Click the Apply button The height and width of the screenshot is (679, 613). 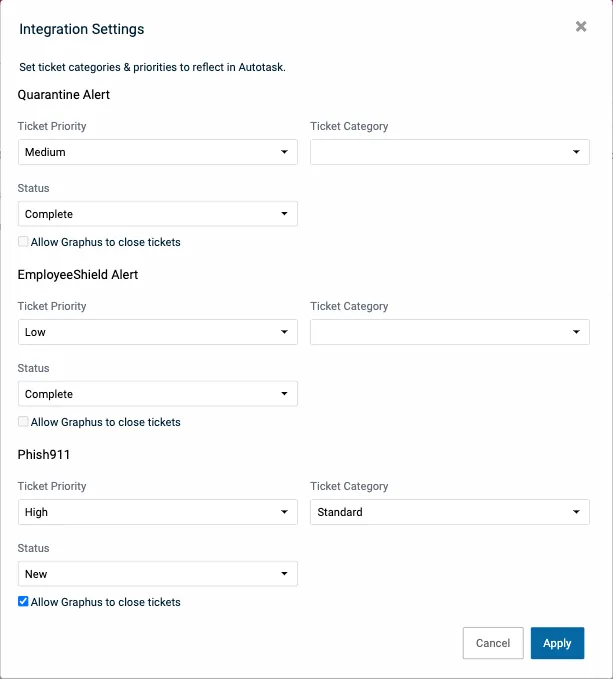click(557, 643)
